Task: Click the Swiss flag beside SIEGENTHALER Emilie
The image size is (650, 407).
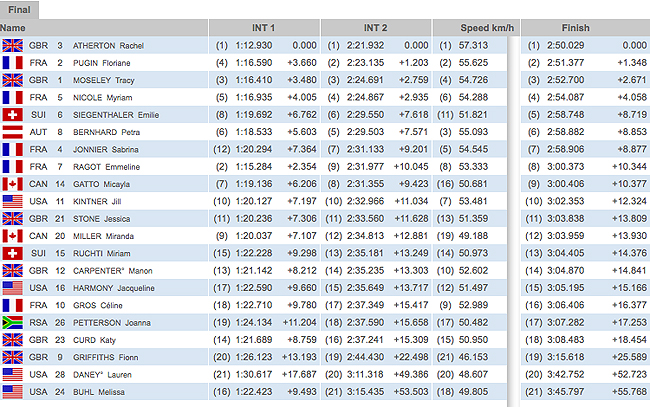Action: pos(13,115)
